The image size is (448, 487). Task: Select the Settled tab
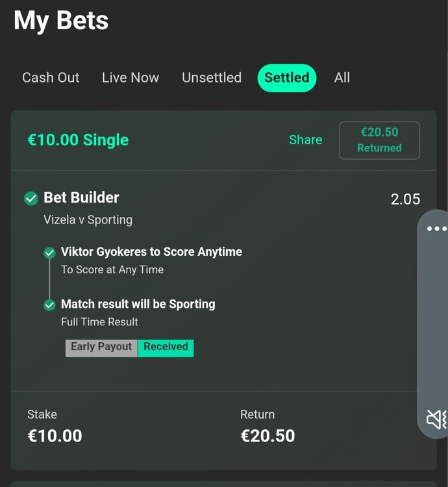(286, 78)
